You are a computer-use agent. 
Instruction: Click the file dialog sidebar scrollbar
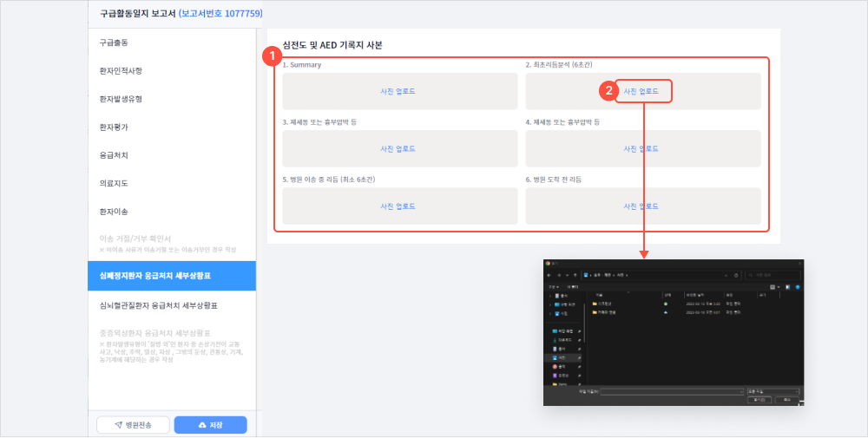[584, 323]
